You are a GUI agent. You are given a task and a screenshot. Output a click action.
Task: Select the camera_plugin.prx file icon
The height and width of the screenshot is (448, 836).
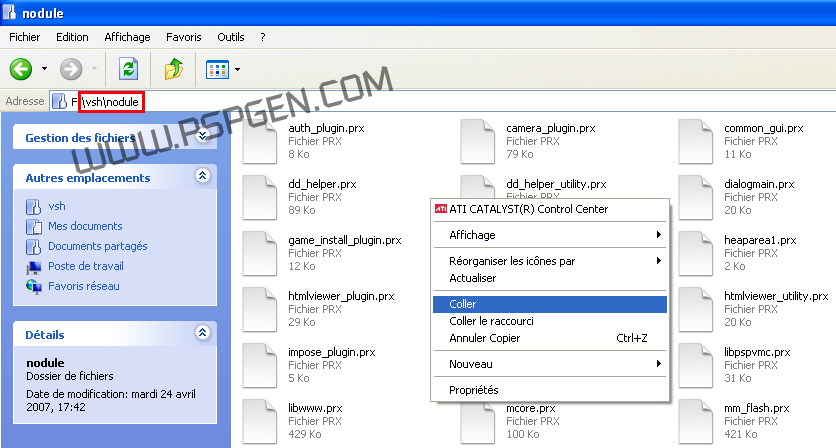click(478, 141)
